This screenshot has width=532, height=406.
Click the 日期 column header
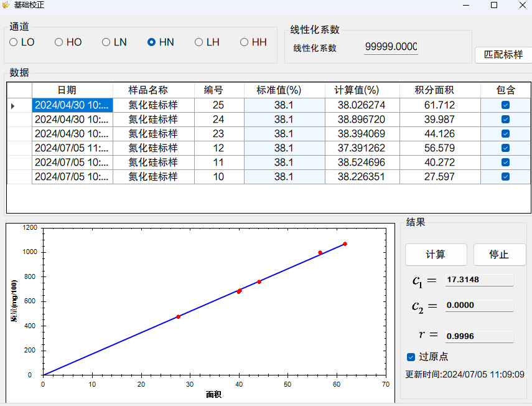tap(72, 90)
